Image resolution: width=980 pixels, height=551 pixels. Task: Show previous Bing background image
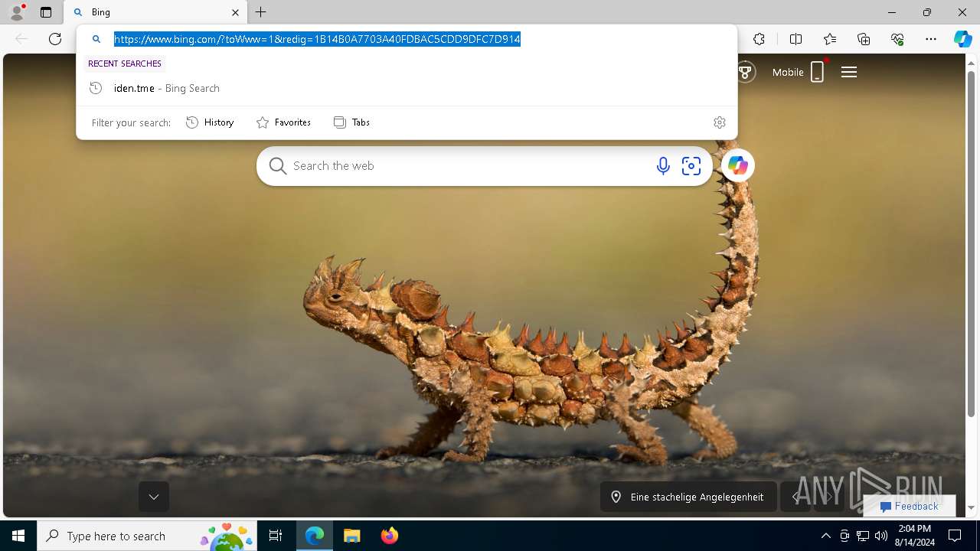click(795, 497)
